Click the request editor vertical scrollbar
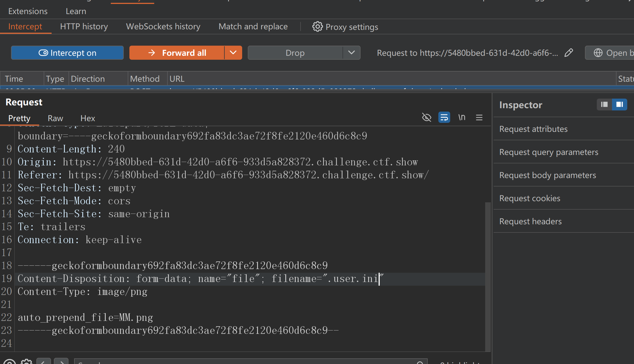Screen dimensions: 634x364 tap(488, 277)
